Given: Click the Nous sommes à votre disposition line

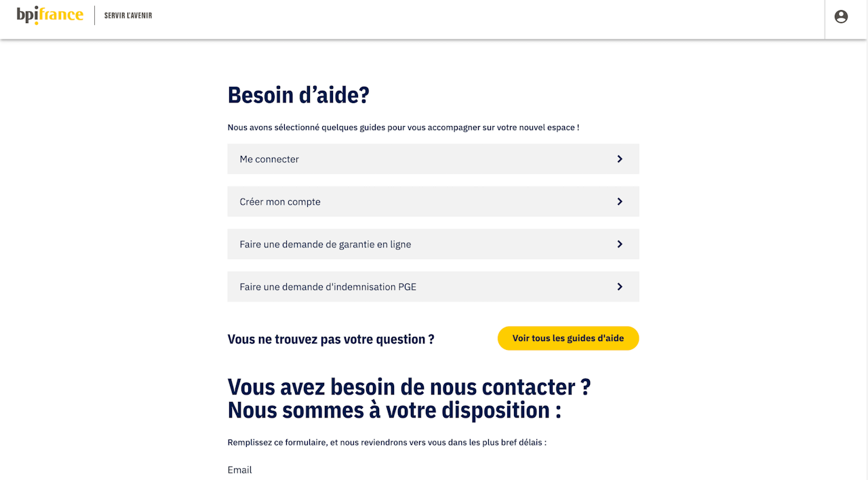Looking at the screenshot, I should coord(394,410).
